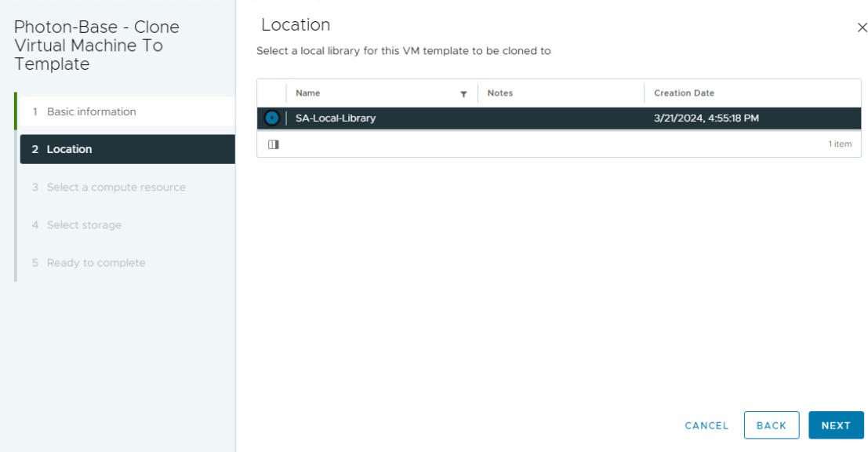Select step 2 Location in the wizard

[127, 149]
